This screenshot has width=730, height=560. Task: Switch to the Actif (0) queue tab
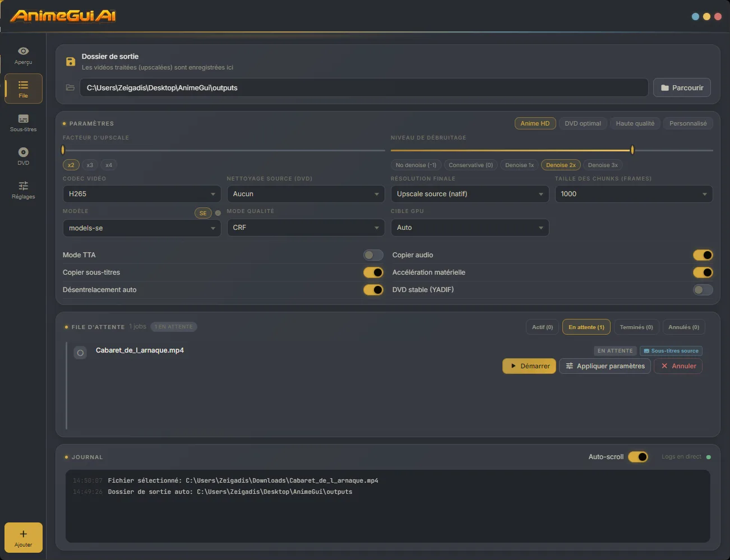(x=542, y=327)
